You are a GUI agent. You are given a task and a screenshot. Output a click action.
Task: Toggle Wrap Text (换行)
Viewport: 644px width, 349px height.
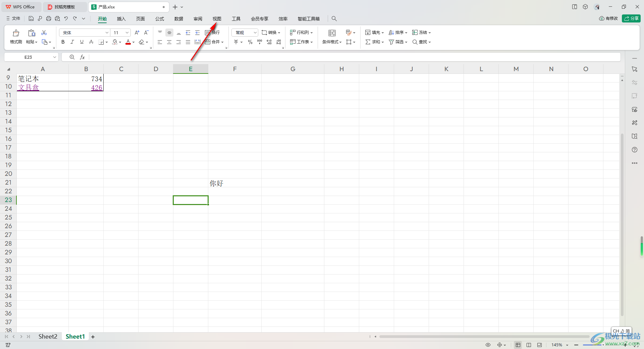coord(212,33)
